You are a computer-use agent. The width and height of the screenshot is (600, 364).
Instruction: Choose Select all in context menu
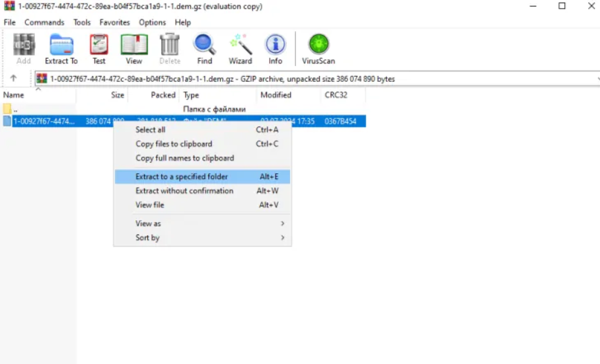(202, 129)
